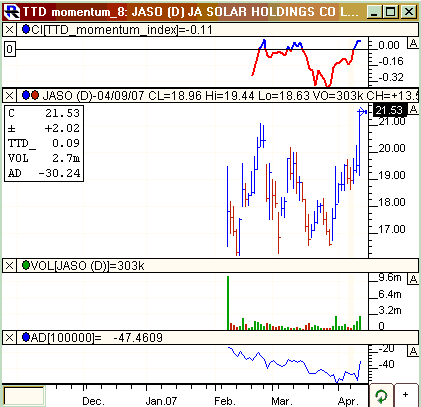The width and height of the screenshot is (421, 407).
Task: Click the Apr. label on the date axis
Action: pyautogui.click(x=348, y=401)
